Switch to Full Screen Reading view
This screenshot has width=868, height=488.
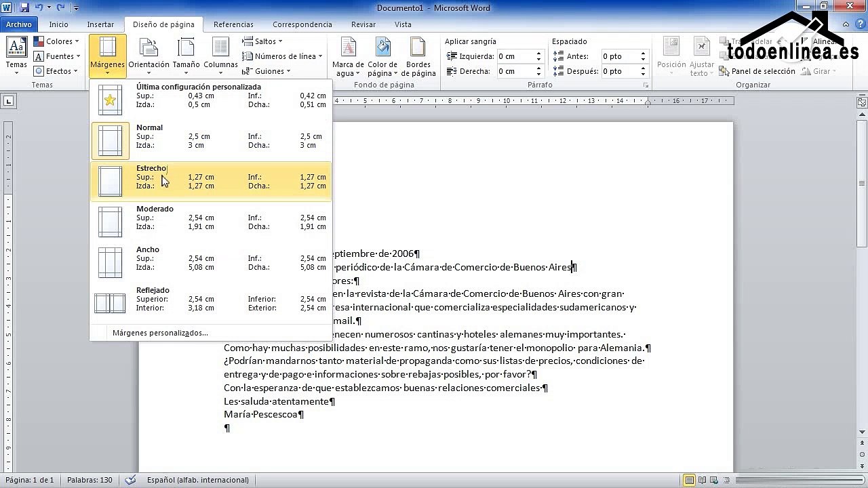[702, 480]
